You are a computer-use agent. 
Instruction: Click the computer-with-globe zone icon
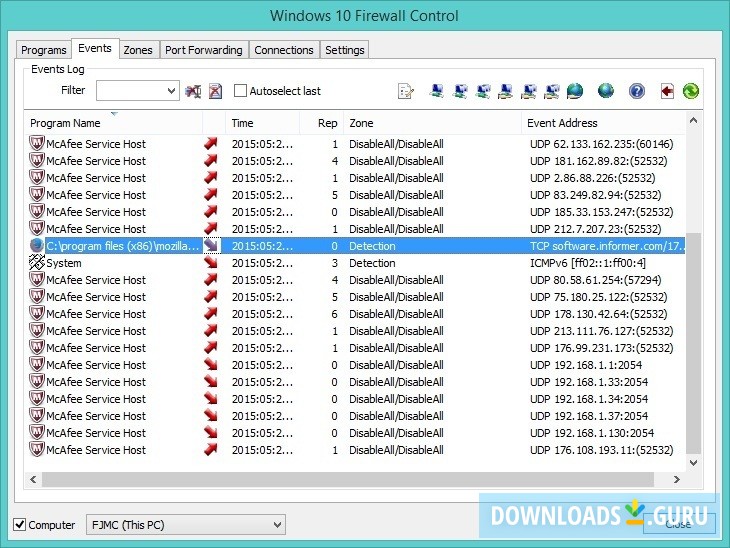click(575, 91)
